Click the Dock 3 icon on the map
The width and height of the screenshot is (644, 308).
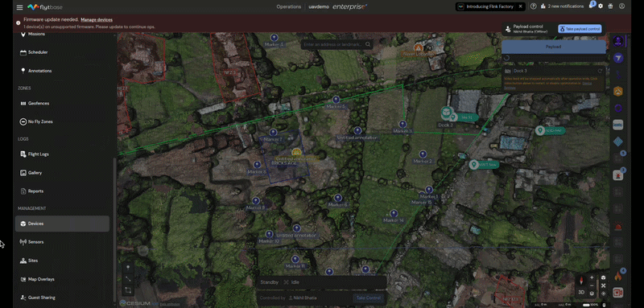[447, 113]
